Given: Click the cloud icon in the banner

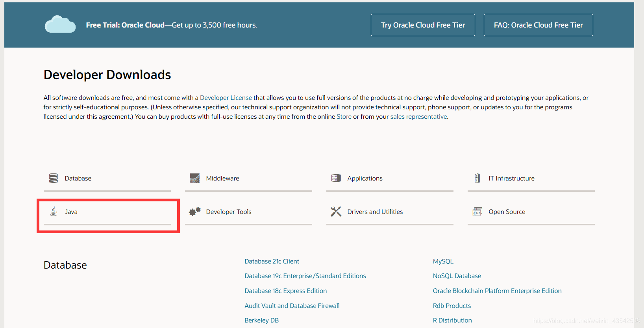Looking at the screenshot, I should tap(60, 24).
